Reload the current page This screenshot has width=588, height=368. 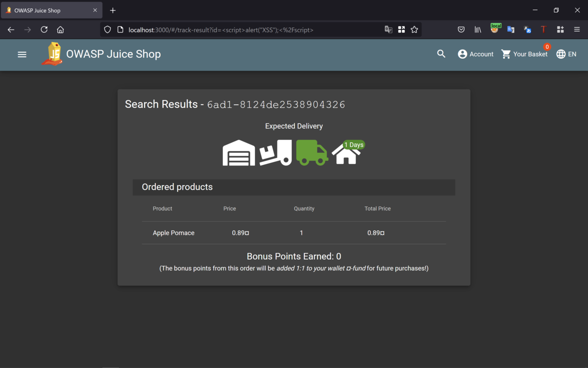pos(44,29)
